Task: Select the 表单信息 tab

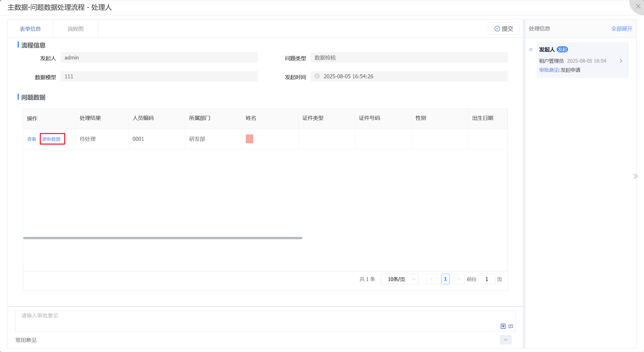Action: point(30,29)
